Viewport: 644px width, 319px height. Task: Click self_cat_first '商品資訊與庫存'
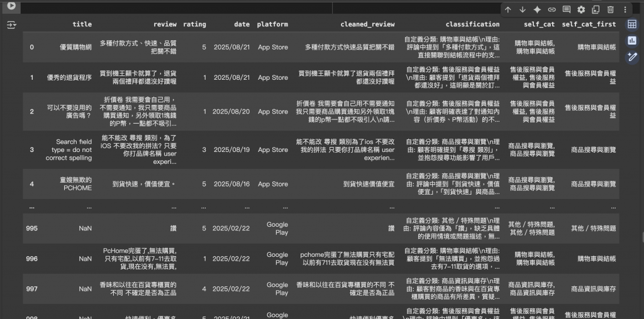point(594,289)
